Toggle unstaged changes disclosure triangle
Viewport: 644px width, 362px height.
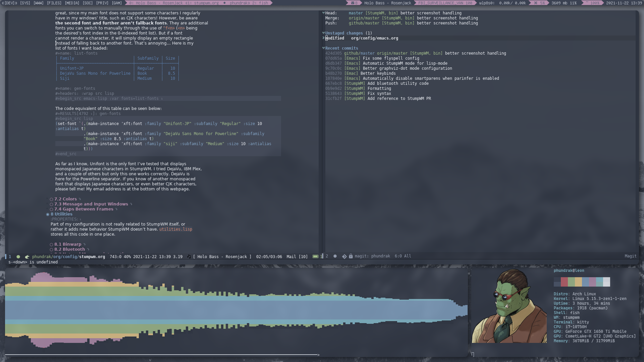coord(324,33)
